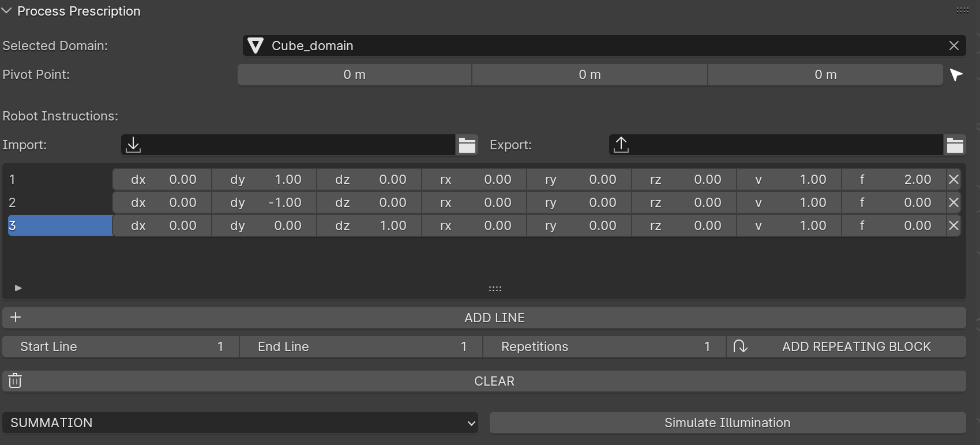The height and width of the screenshot is (445, 980).
Task: Set the Repetitions number field
Action: coord(604,346)
